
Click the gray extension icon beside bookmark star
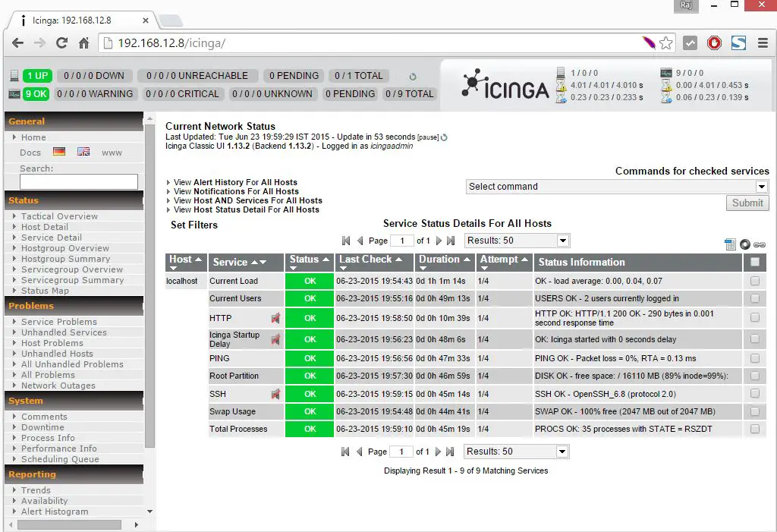point(690,43)
